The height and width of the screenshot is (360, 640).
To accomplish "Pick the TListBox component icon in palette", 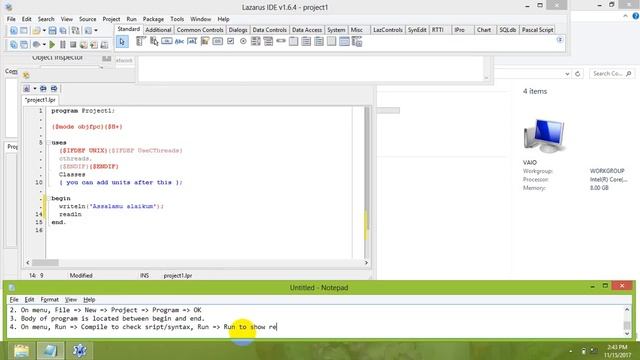I will (256, 41).
